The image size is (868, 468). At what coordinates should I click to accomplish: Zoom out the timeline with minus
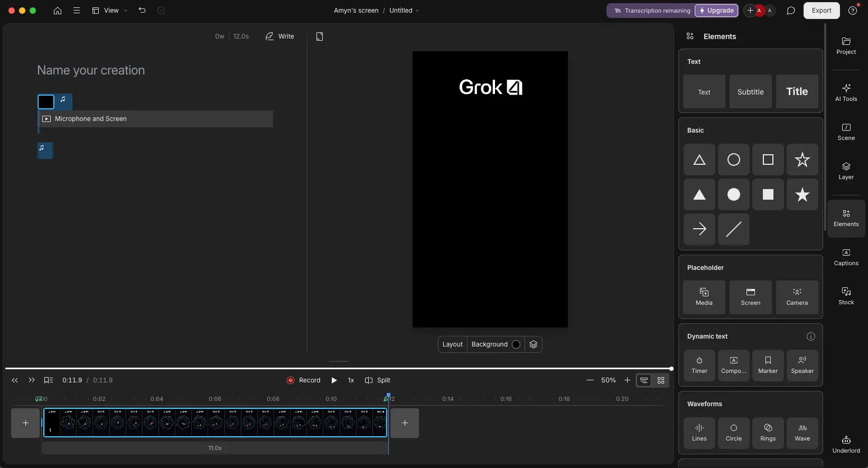point(590,380)
